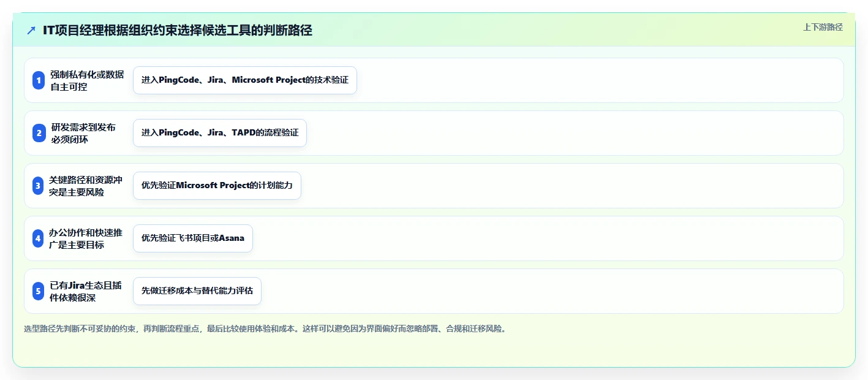Click the 上下游路径 label at top right

[823, 27]
